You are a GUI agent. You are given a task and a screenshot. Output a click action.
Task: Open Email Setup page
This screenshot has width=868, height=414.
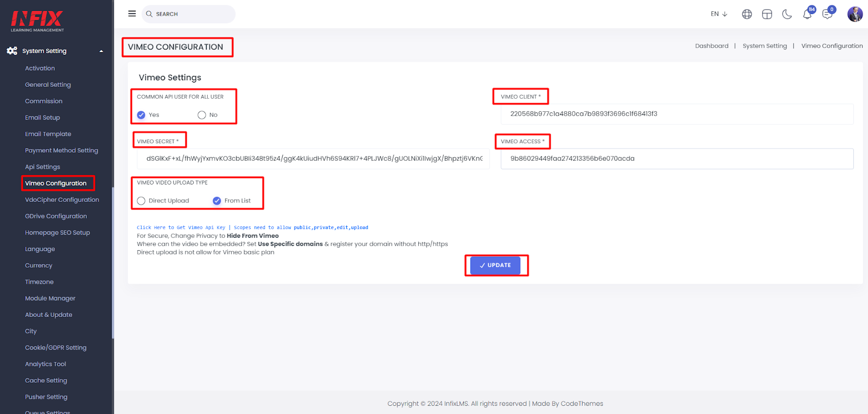42,118
